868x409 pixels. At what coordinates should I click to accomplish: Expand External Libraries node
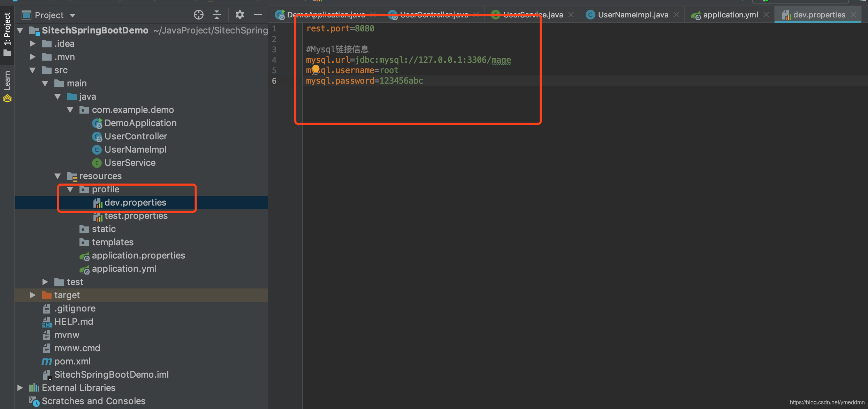pyautogui.click(x=20, y=388)
